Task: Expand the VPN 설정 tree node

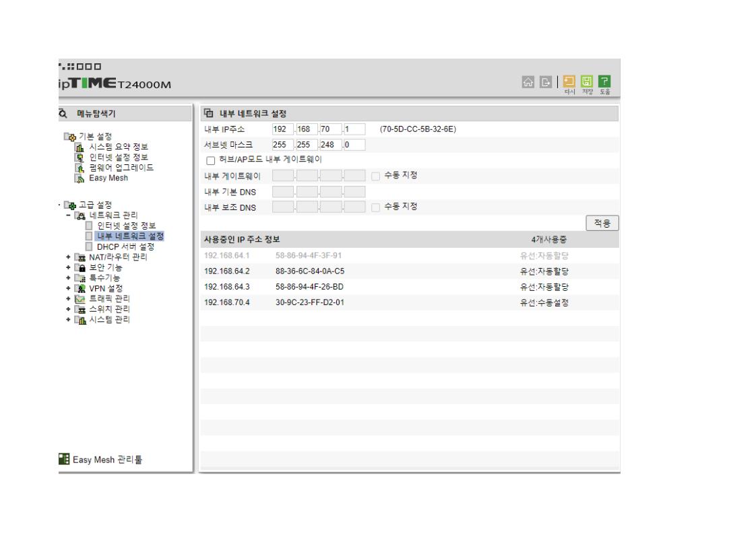Action: click(x=69, y=289)
